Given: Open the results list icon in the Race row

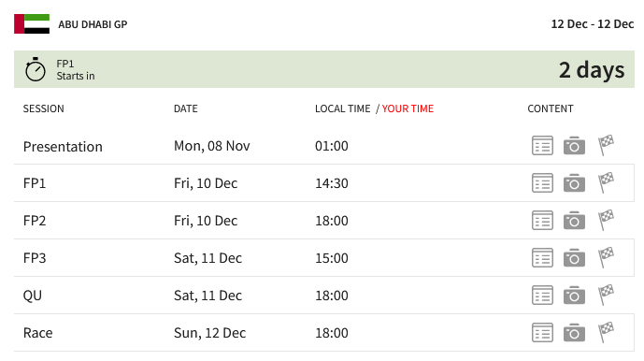Looking at the screenshot, I should click(x=542, y=333).
